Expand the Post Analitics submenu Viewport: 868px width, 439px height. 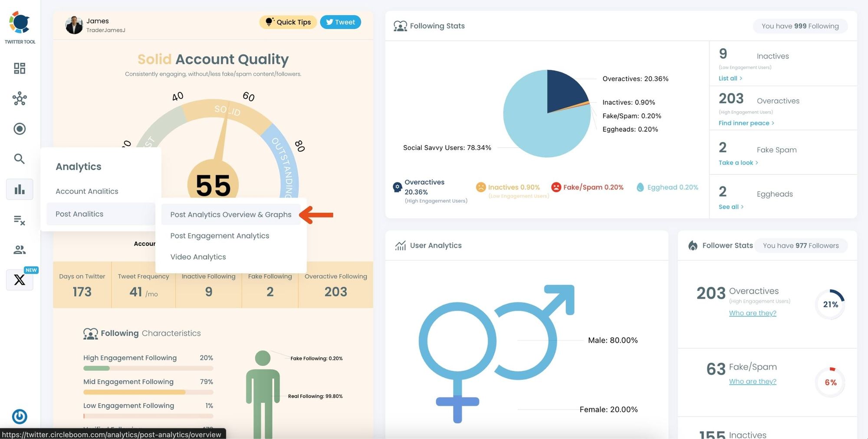tap(79, 214)
